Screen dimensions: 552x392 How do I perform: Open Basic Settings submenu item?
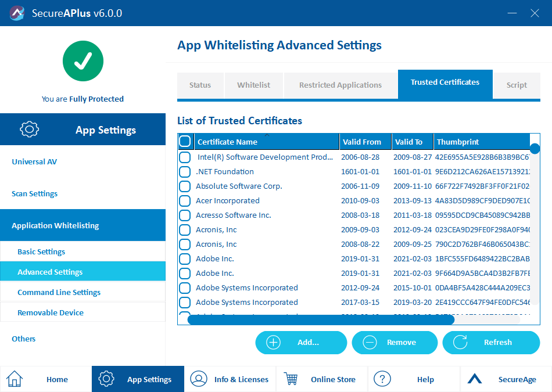[83, 251]
